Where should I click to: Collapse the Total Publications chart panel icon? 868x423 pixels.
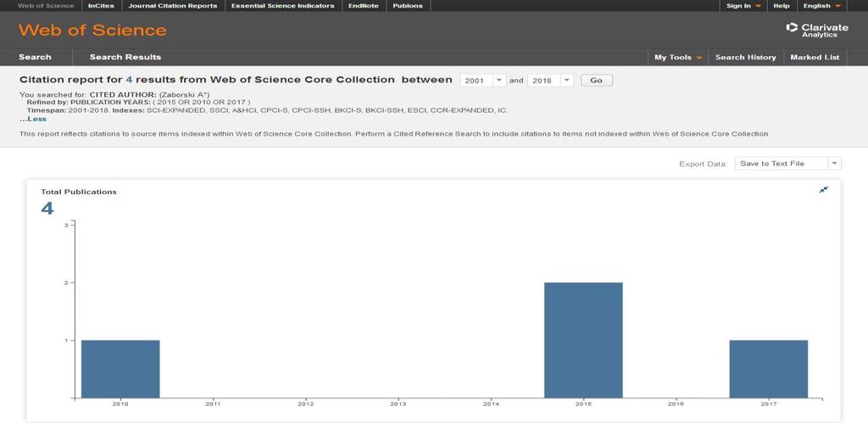(824, 190)
